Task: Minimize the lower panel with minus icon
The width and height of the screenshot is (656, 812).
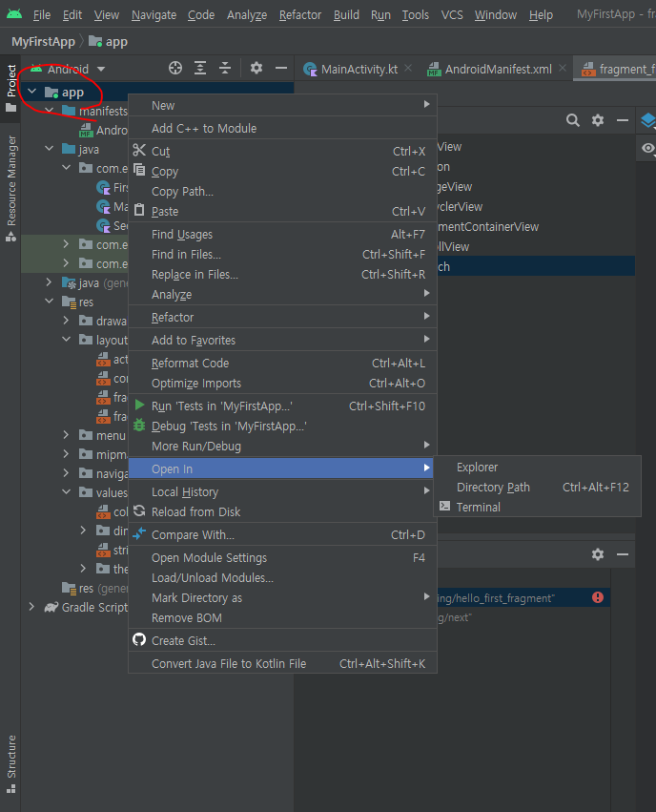Action: [x=623, y=554]
